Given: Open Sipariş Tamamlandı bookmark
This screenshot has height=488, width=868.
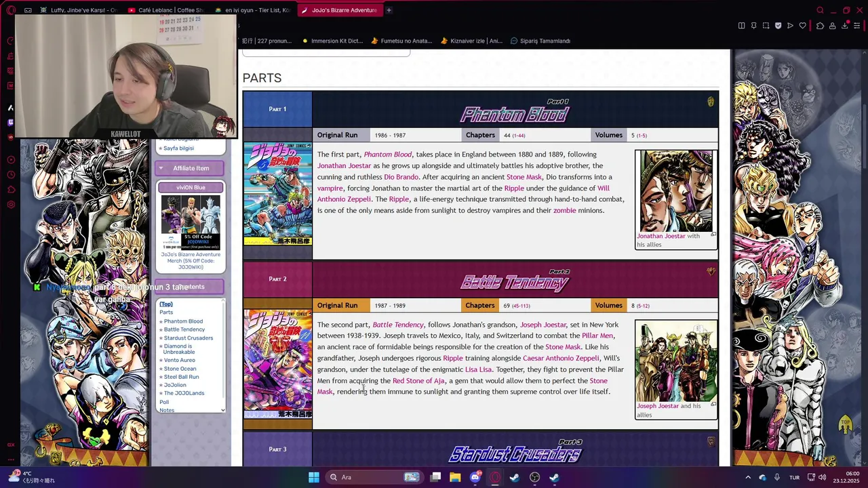Looking at the screenshot, I should point(540,41).
